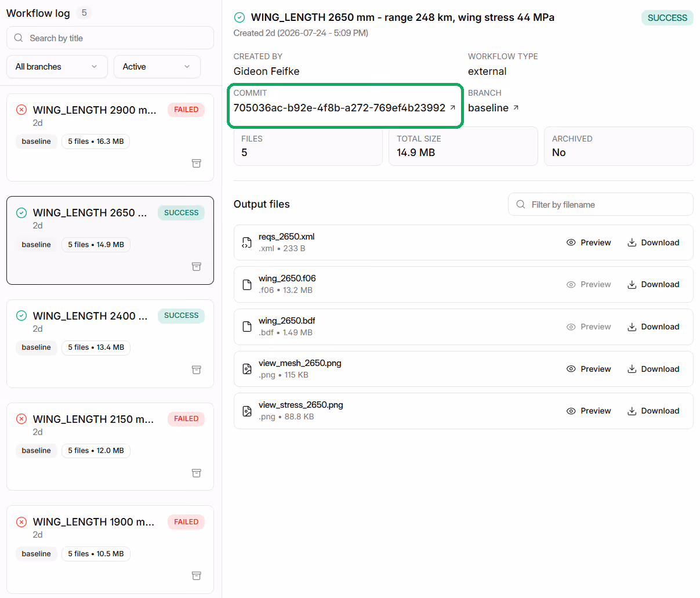
Task: Click success check icon on WING_LENGTH 2400 card
Action: (21, 316)
